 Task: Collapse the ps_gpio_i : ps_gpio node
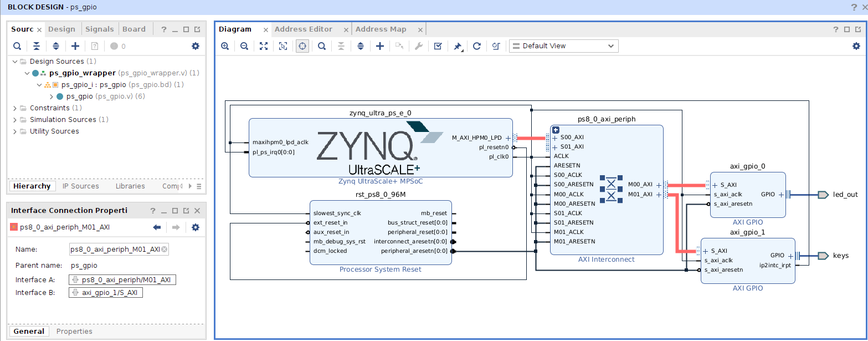coord(39,85)
